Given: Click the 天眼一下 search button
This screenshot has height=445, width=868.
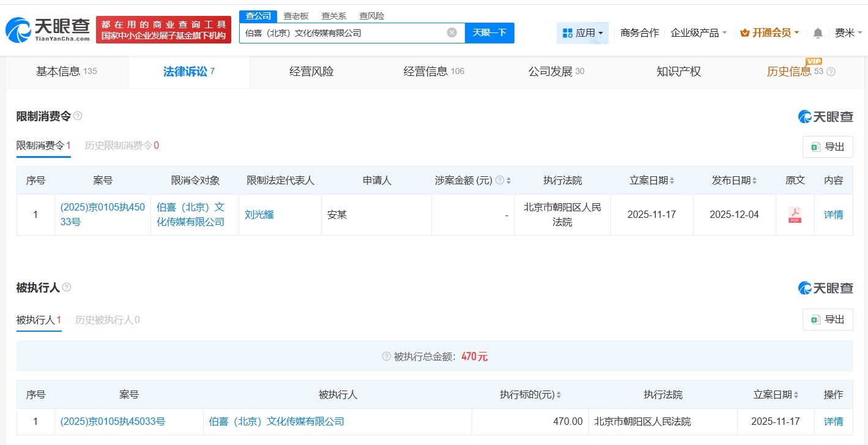Looking at the screenshot, I should coord(490,32).
